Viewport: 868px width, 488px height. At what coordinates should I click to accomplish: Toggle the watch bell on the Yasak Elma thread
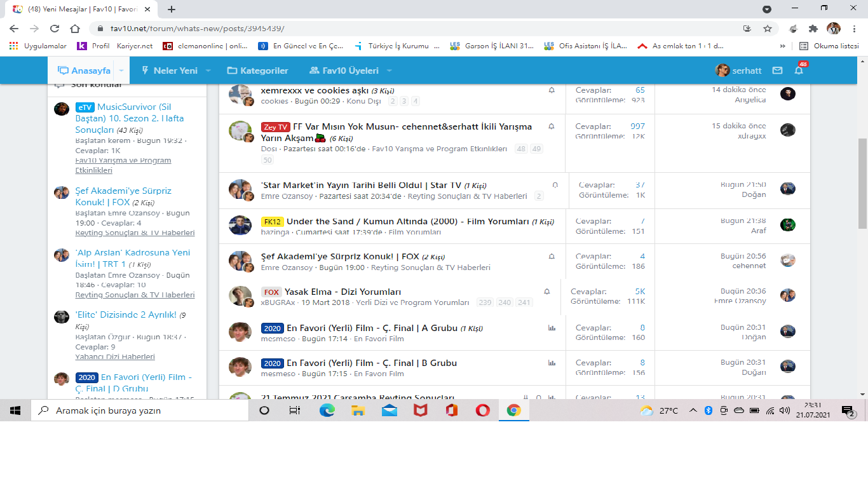[546, 292]
